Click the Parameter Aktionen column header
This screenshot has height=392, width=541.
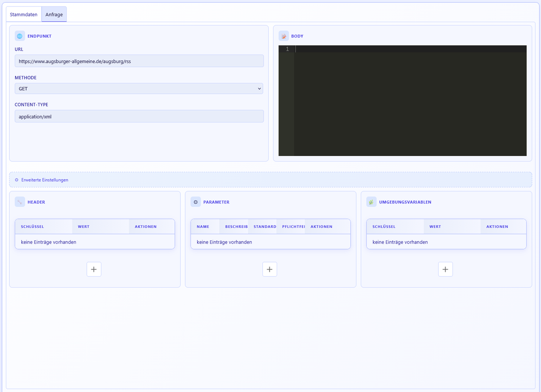point(328,227)
